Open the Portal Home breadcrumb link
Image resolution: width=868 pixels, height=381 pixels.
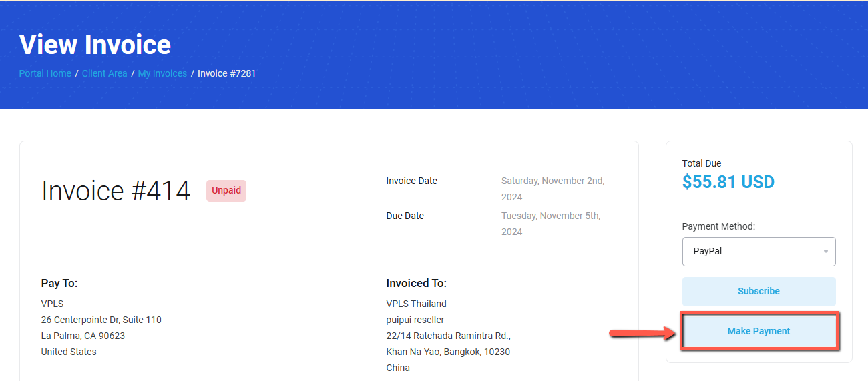(45, 73)
